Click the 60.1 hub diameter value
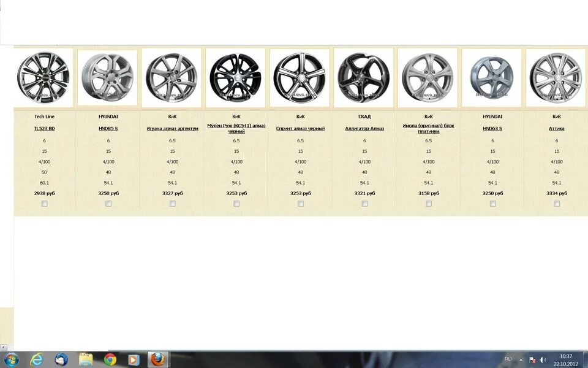The width and height of the screenshot is (588, 368). click(45, 183)
